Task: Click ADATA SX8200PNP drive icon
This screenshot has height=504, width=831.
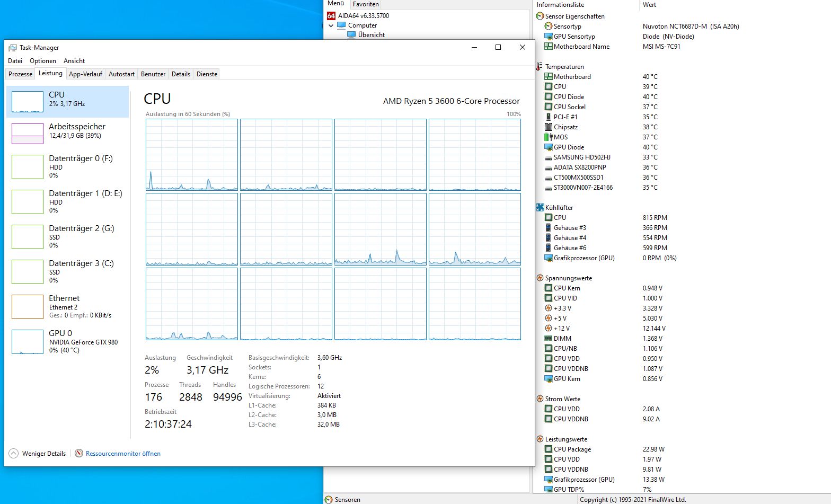Action: point(549,167)
